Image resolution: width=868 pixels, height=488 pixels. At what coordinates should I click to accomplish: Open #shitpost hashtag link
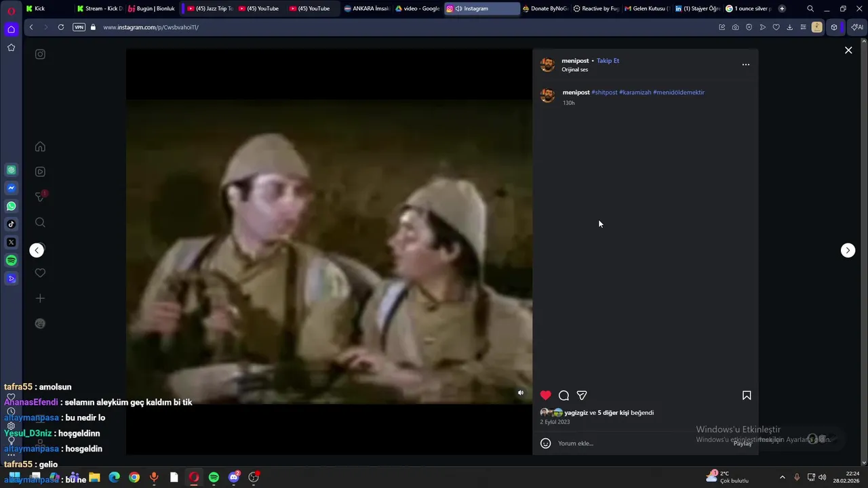604,92
